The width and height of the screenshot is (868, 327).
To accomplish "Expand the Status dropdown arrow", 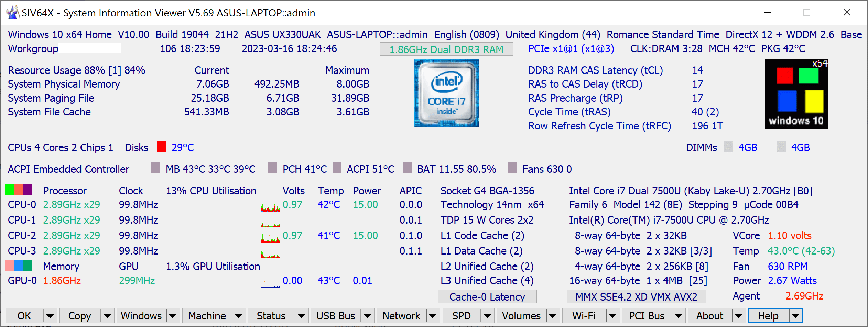I will tap(301, 316).
